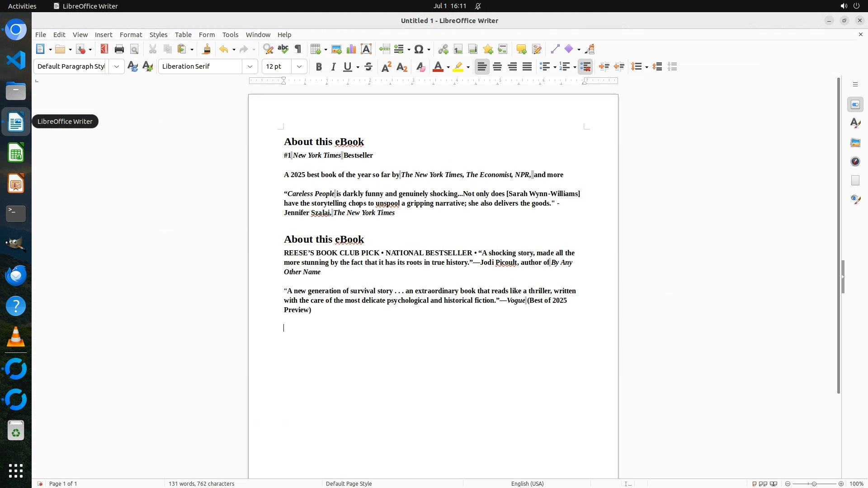Expand the Liberation Serif font name dropdown
Screen dimensions: 868x488
tap(250, 66)
